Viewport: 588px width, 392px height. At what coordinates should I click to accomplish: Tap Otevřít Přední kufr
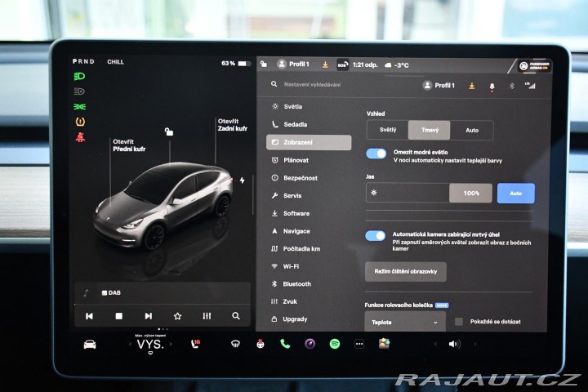coord(129,145)
